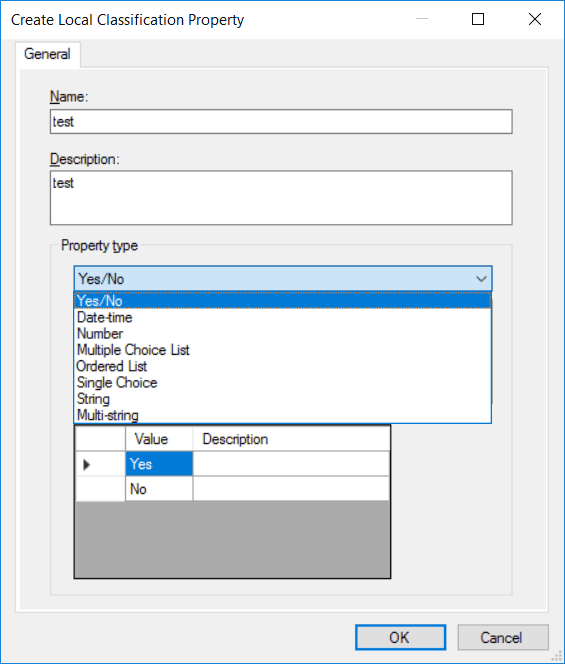Select highlighted Yes/No list option

(282, 301)
